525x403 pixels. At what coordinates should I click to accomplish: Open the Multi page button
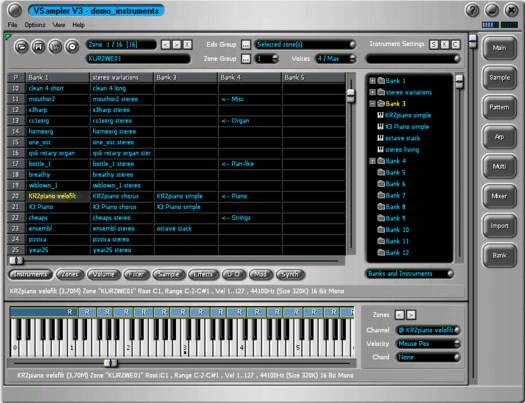499,167
